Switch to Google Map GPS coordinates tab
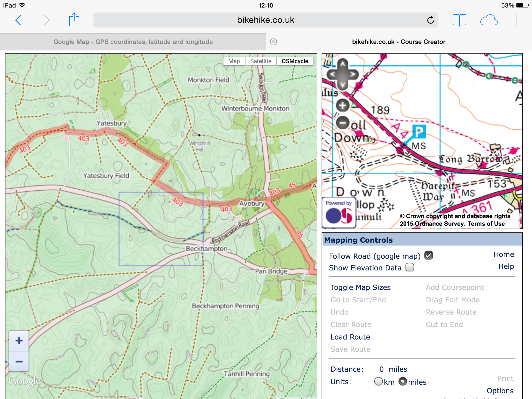 click(133, 42)
